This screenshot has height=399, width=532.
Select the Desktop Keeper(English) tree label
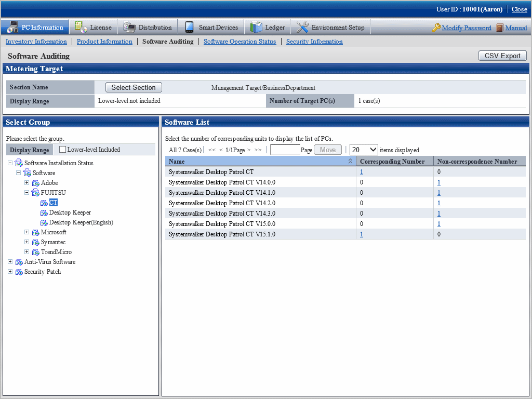tap(81, 222)
